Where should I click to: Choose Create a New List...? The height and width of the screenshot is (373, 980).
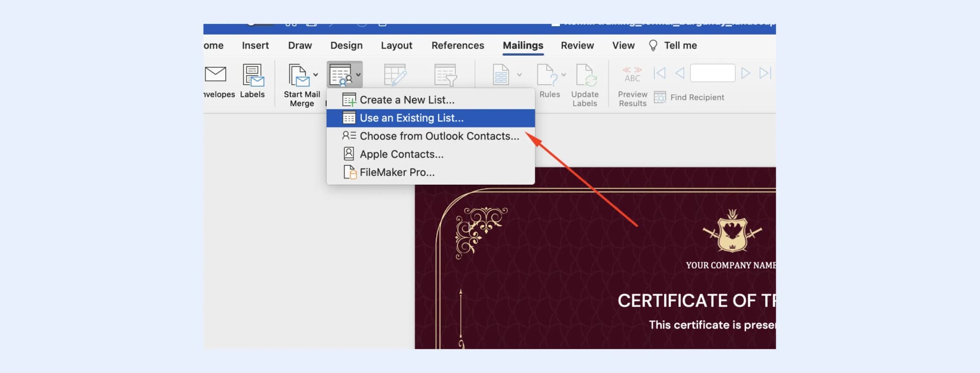click(431, 100)
